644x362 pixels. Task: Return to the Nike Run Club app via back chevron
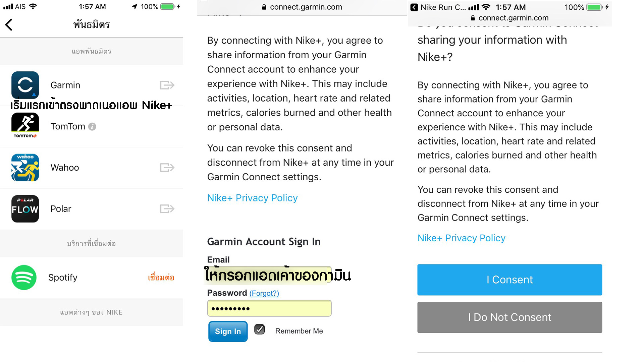414,7
